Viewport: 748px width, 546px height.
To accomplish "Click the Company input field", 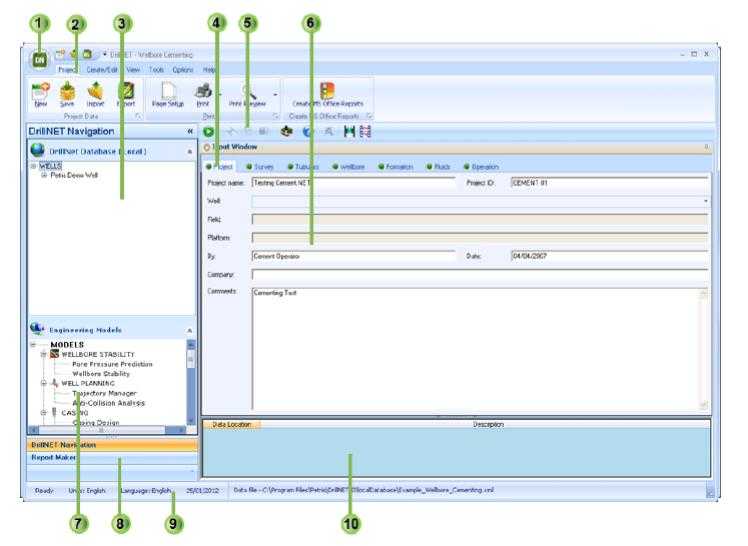I will pyautogui.click(x=480, y=275).
